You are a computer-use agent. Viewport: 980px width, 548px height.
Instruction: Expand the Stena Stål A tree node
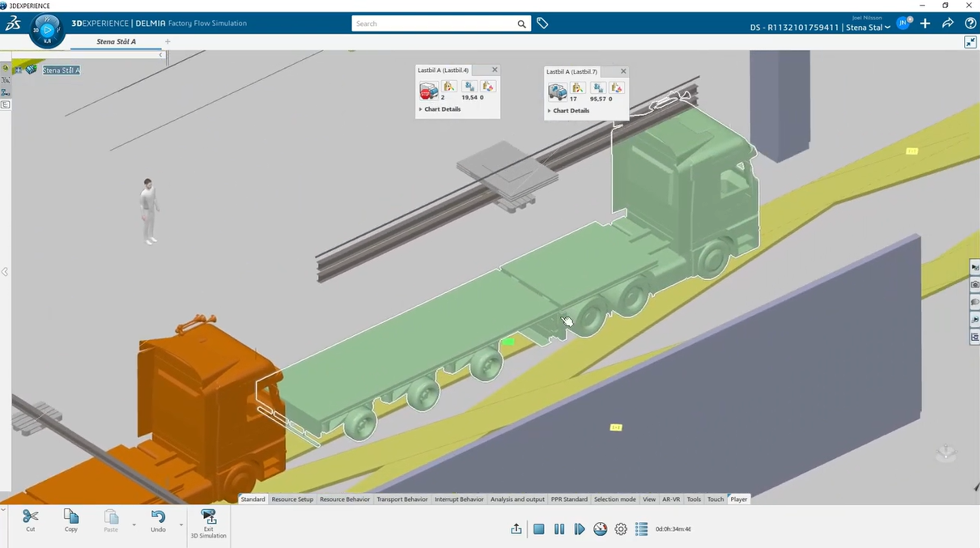coord(18,70)
